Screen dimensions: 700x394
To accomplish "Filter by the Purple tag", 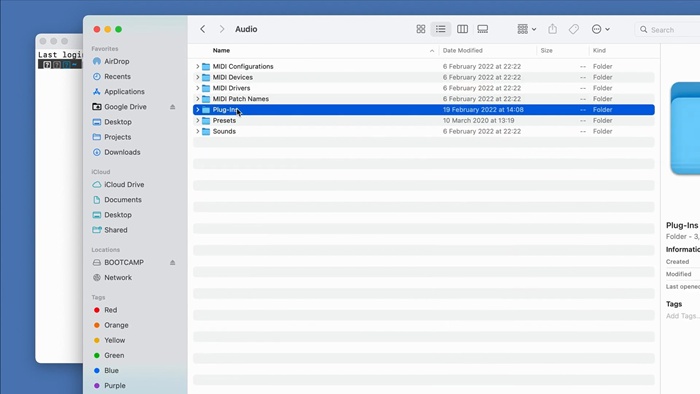I will (x=115, y=386).
